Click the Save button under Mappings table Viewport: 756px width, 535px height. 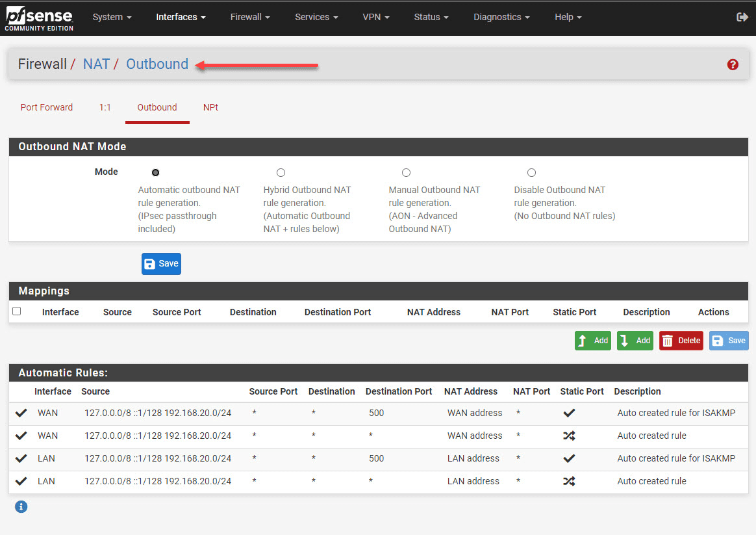(729, 341)
